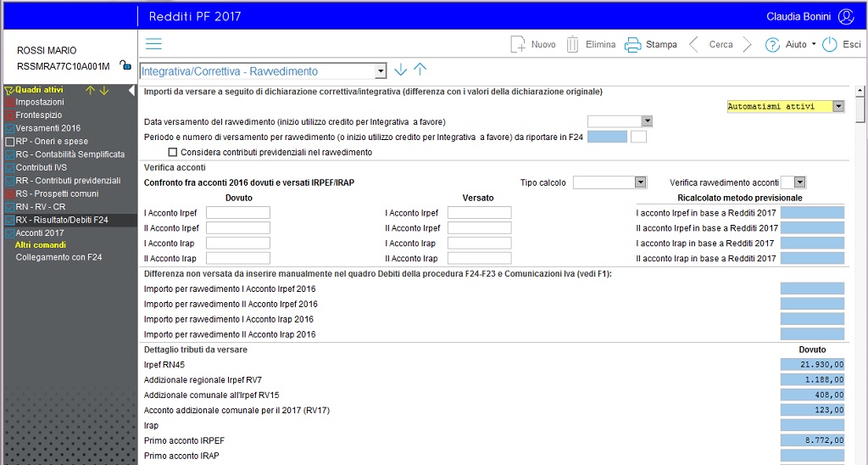Click the Quadri attivi filter icon
This screenshot has height=465, width=868.
tap(8, 90)
